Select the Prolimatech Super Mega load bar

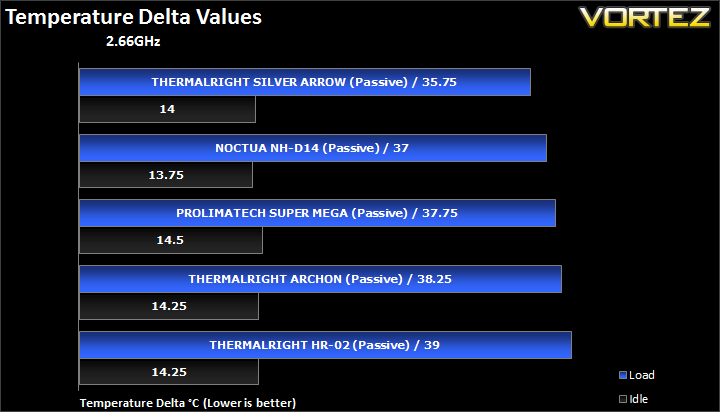pos(317,213)
